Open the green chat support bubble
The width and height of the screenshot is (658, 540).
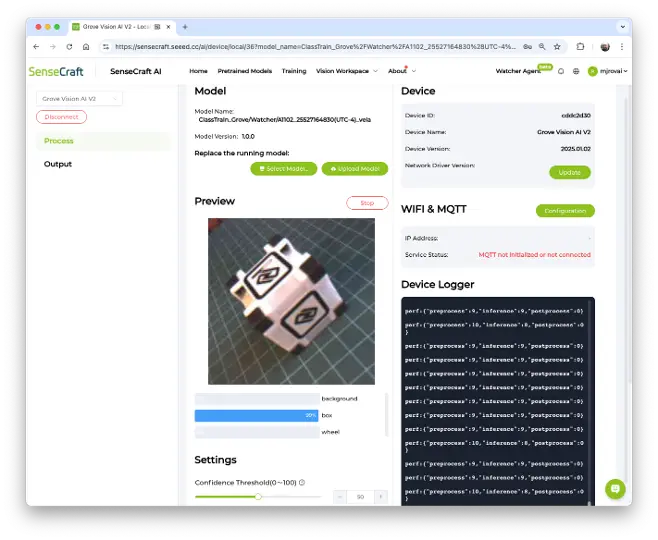click(615, 489)
